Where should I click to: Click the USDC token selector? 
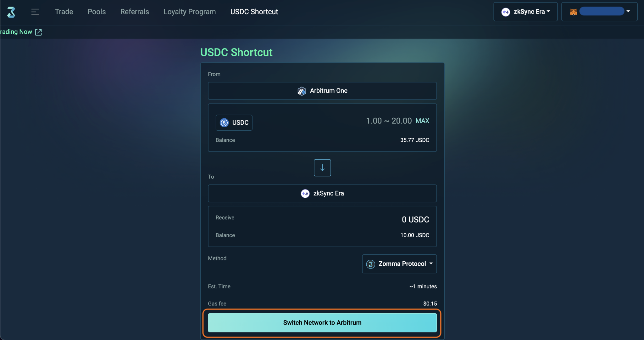234,122
